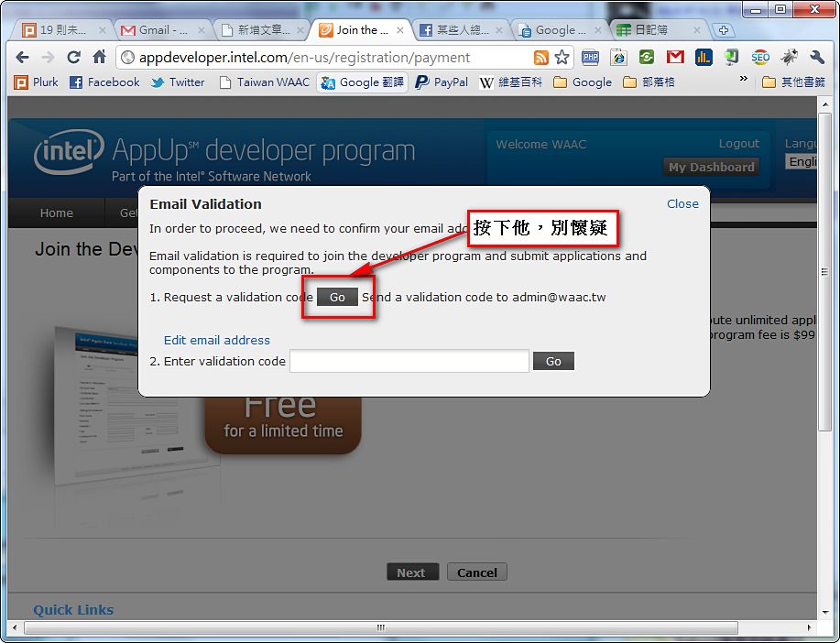Viewport: 840px width, 643px height.
Task: Open the browser home page
Action: coord(99,57)
